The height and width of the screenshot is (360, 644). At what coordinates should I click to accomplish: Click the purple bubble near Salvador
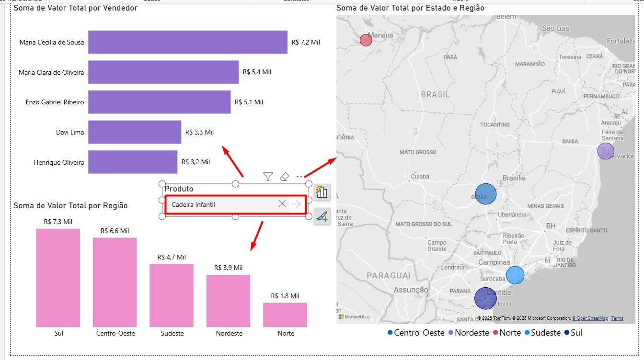click(606, 151)
